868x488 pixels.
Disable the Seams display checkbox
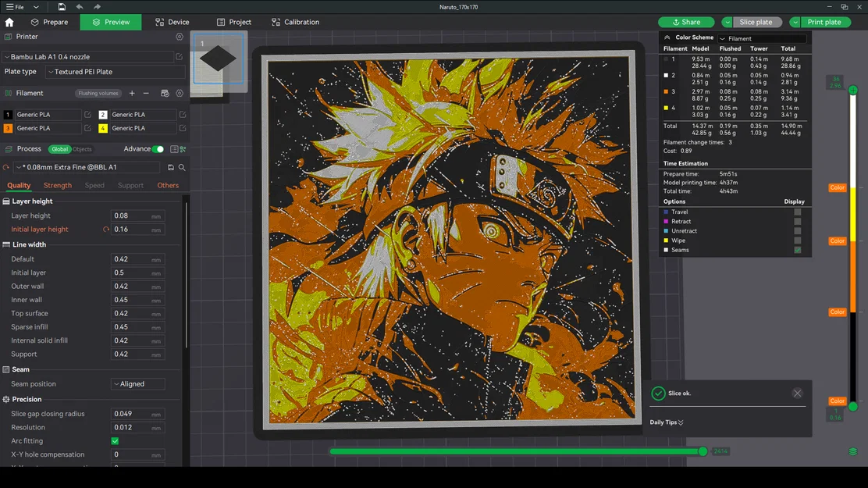[798, 250]
